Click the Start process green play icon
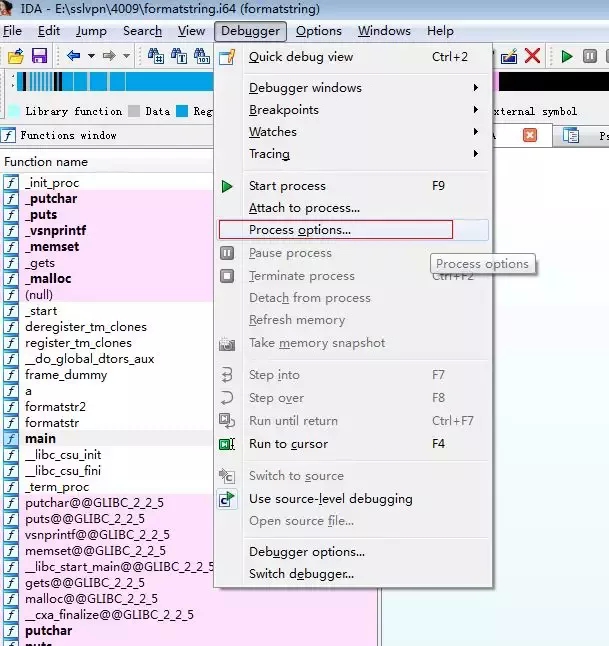Image resolution: width=609 pixels, height=646 pixels. 227,186
